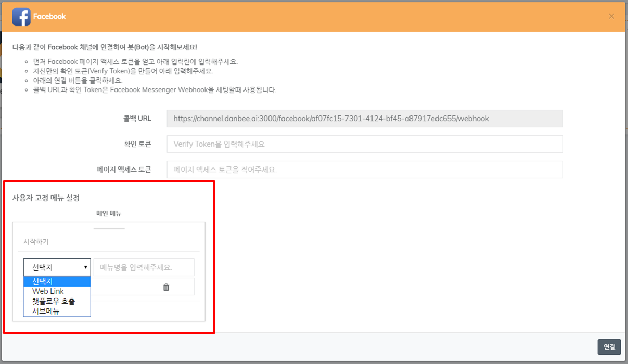
Task: Delete the menu item with trash icon
Action: (166, 287)
